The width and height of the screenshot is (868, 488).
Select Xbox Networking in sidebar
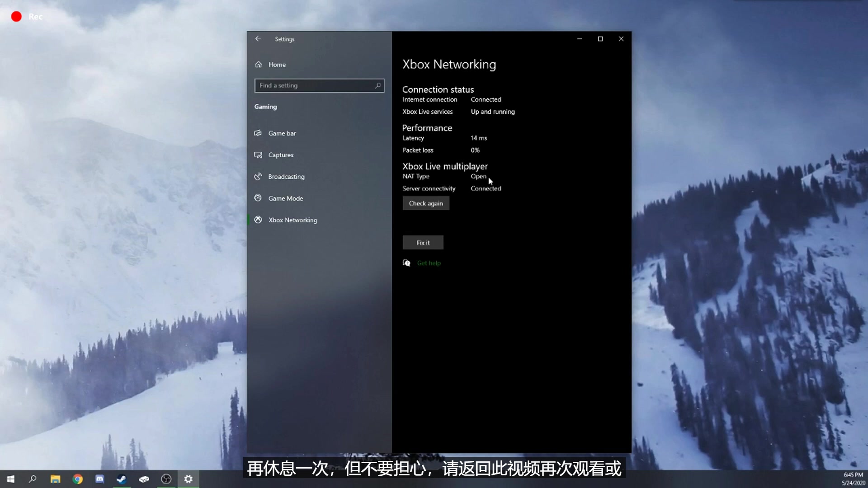click(319, 220)
